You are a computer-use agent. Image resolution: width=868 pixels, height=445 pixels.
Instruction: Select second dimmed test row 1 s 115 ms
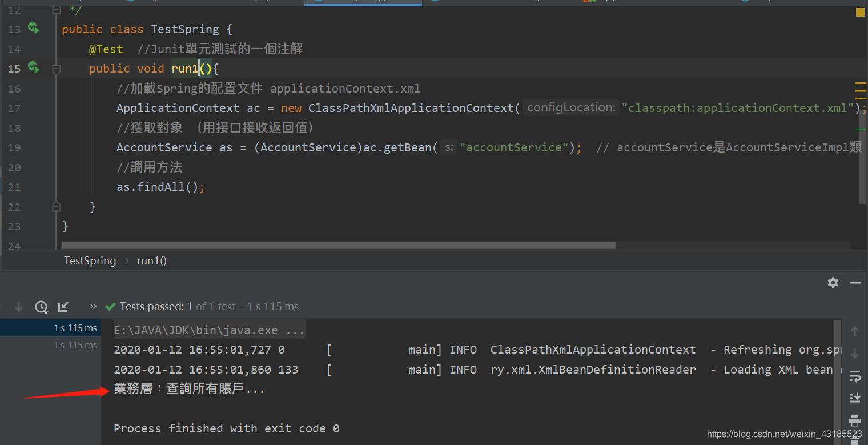pyautogui.click(x=50, y=345)
